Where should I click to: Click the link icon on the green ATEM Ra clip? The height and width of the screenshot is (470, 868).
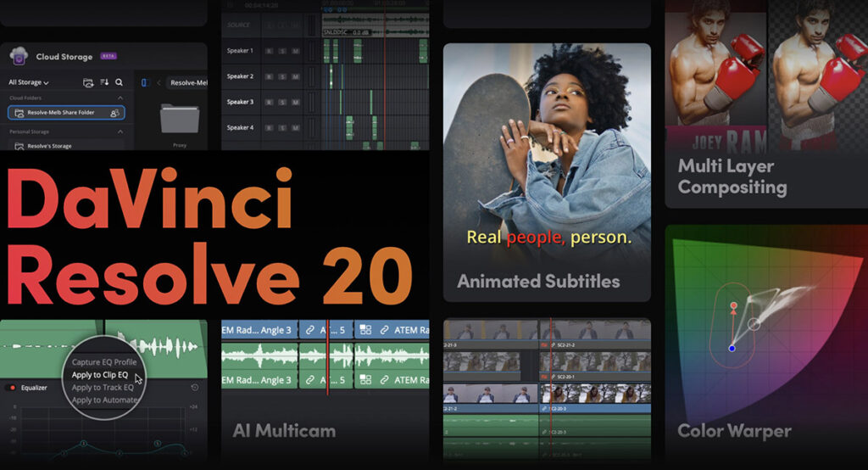[384, 380]
